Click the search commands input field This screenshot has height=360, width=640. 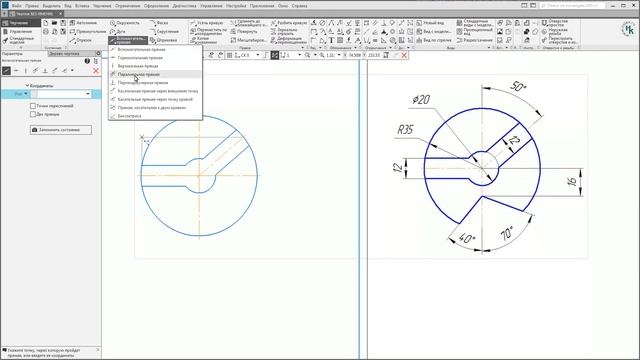pyautogui.click(x=573, y=5)
